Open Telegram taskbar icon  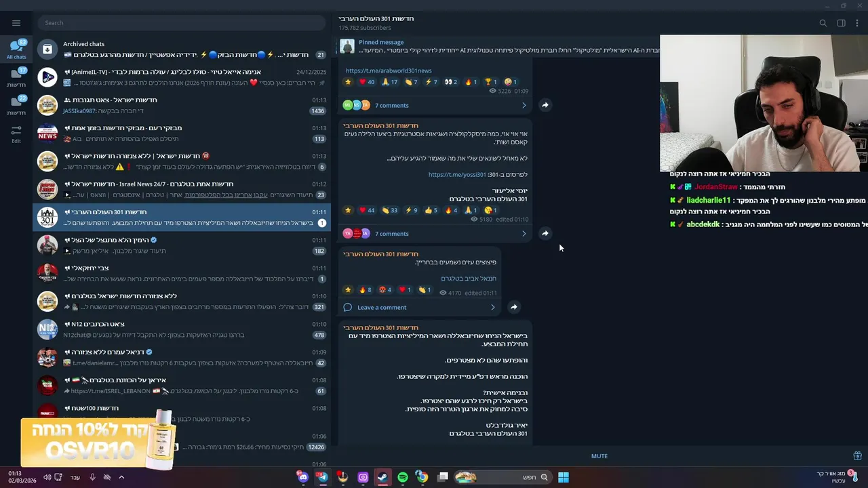coord(323,477)
